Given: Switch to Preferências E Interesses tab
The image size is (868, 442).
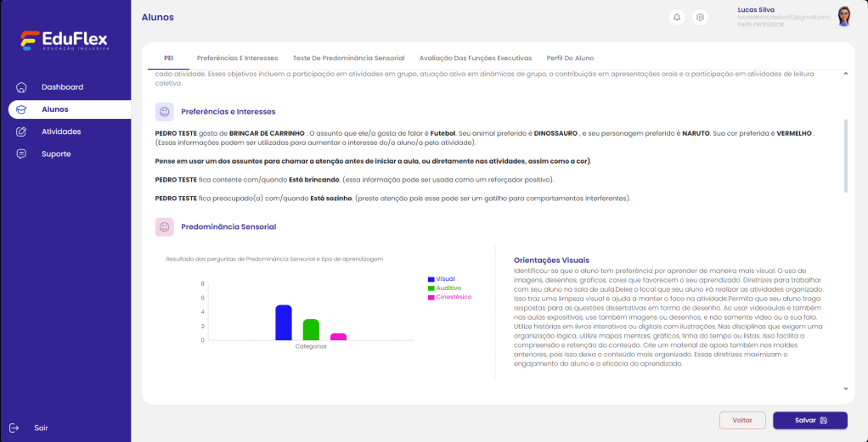Looking at the screenshot, I should tap(237, 58).
